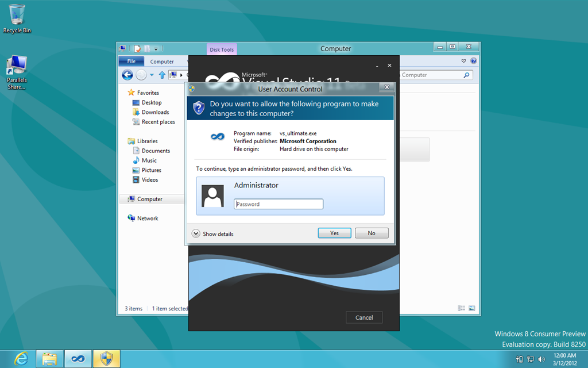Click the Visual Studio infinity icon beside Program name
Viewport: 588px width, 368px height.
coord(218,137)
